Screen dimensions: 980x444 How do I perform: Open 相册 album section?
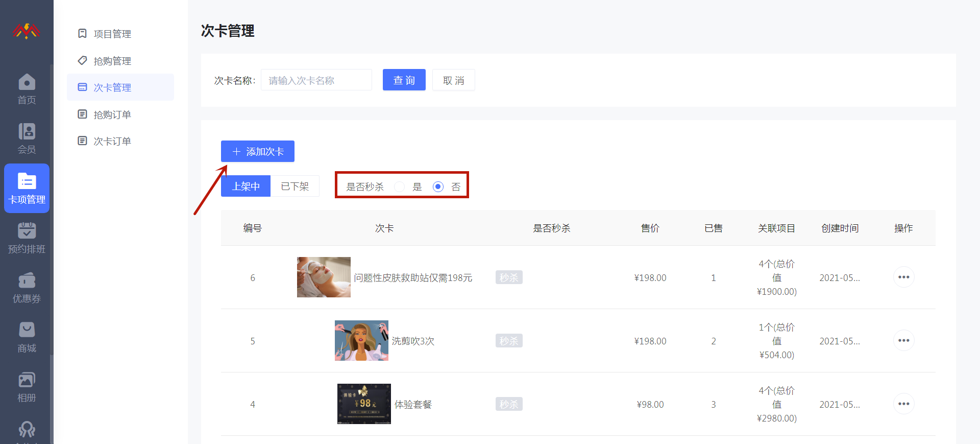[x=27, y=387]
